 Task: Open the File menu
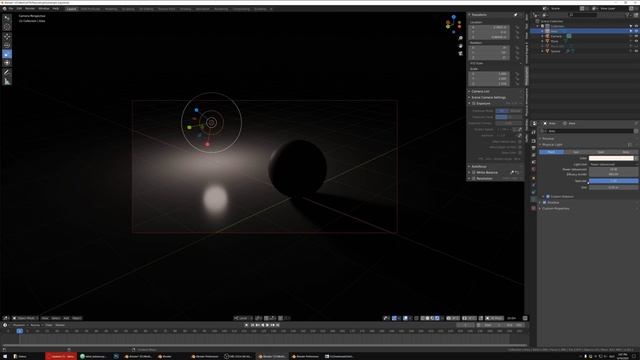coord(11,9)
